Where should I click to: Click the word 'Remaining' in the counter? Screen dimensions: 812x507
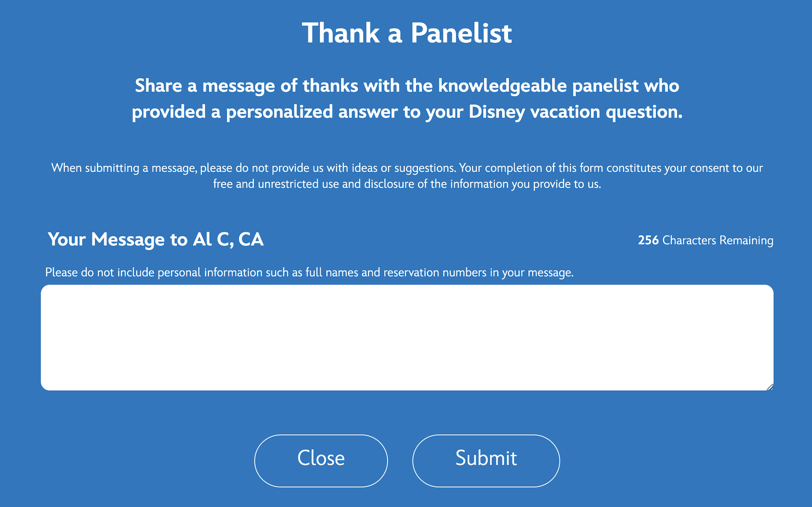click(746, 240)
